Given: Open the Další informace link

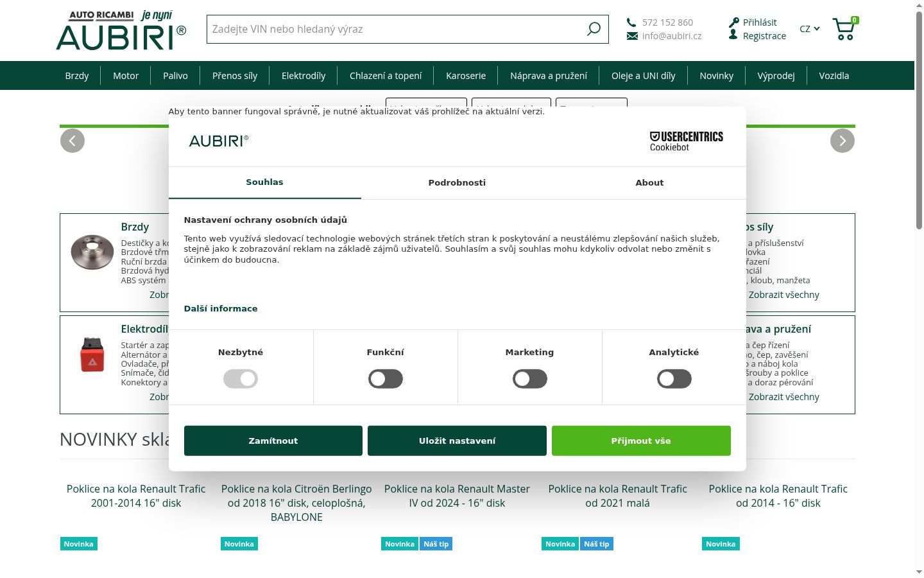Looking at the screenshot, I should click(x=221, y=308).
